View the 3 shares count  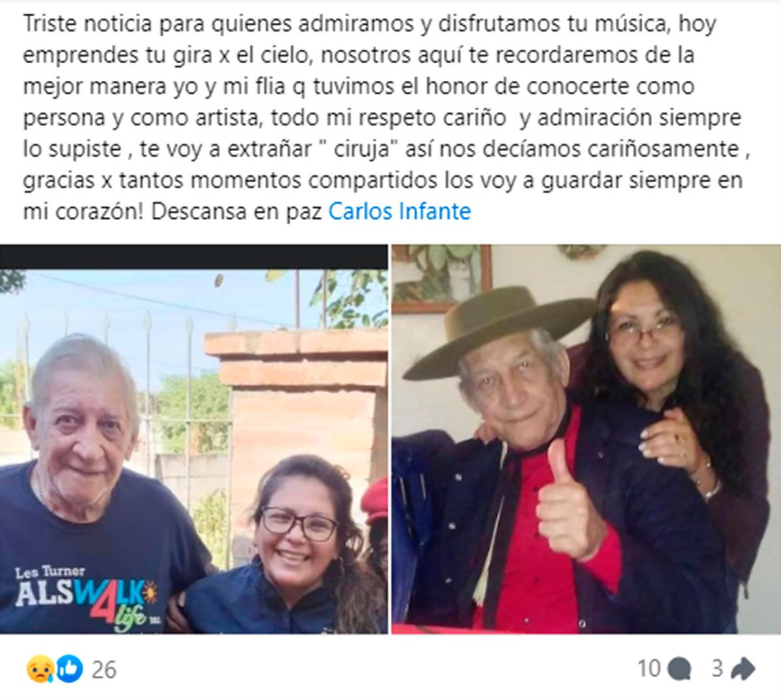[717, 669]
